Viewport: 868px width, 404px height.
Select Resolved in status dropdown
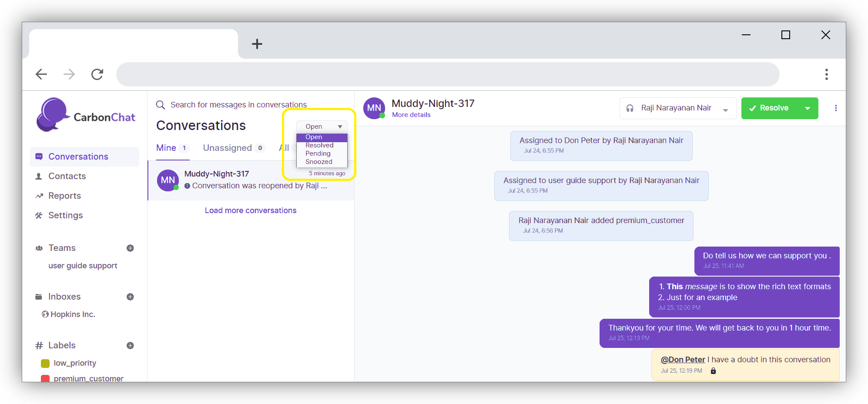(x=319, y=145)
